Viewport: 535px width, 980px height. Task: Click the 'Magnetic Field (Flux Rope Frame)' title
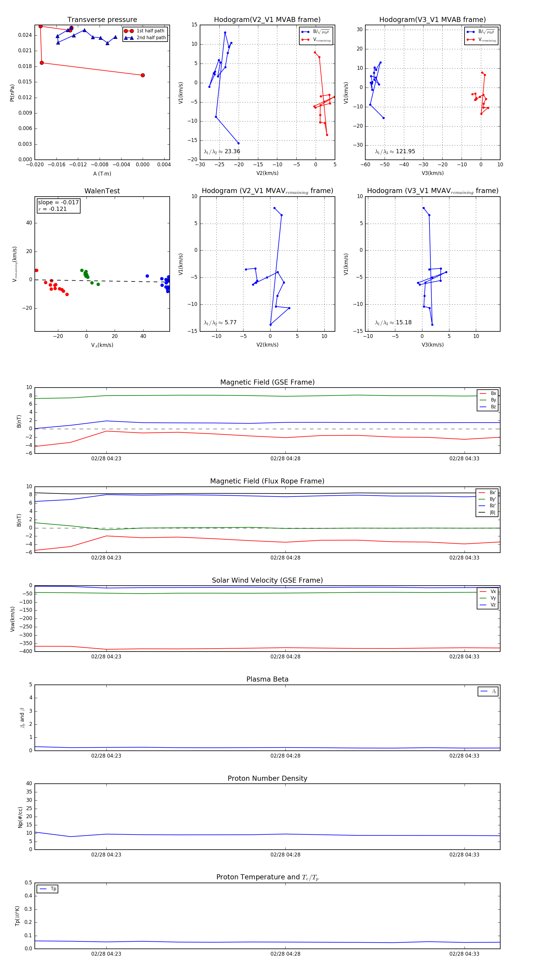pyautogui.click(x=267, y=481)
